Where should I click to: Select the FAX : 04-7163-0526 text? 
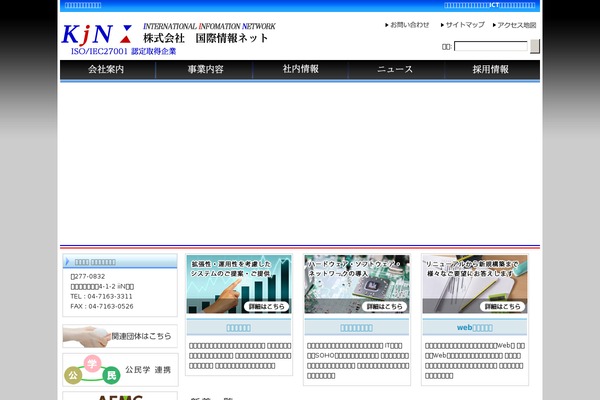[102, 306]
